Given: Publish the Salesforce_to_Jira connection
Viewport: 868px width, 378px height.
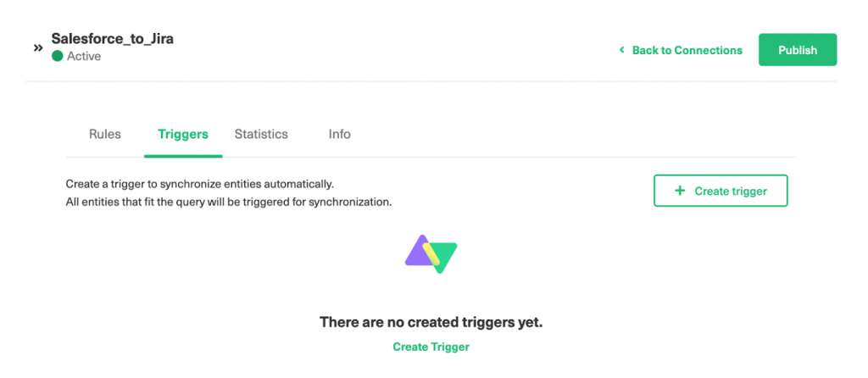Looking at the screenshot, I should tap(797, 50).
